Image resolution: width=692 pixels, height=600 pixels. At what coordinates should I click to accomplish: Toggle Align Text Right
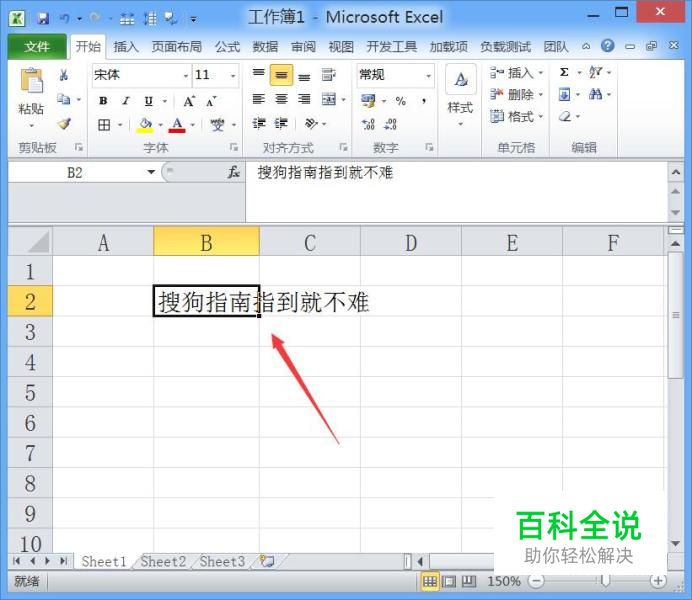pyautogui.click(x=304, y=99)
